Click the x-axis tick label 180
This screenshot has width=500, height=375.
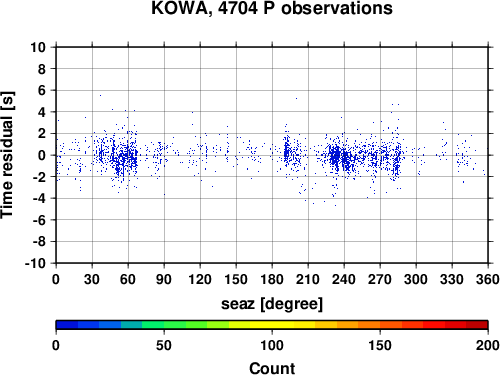(272, 279)
